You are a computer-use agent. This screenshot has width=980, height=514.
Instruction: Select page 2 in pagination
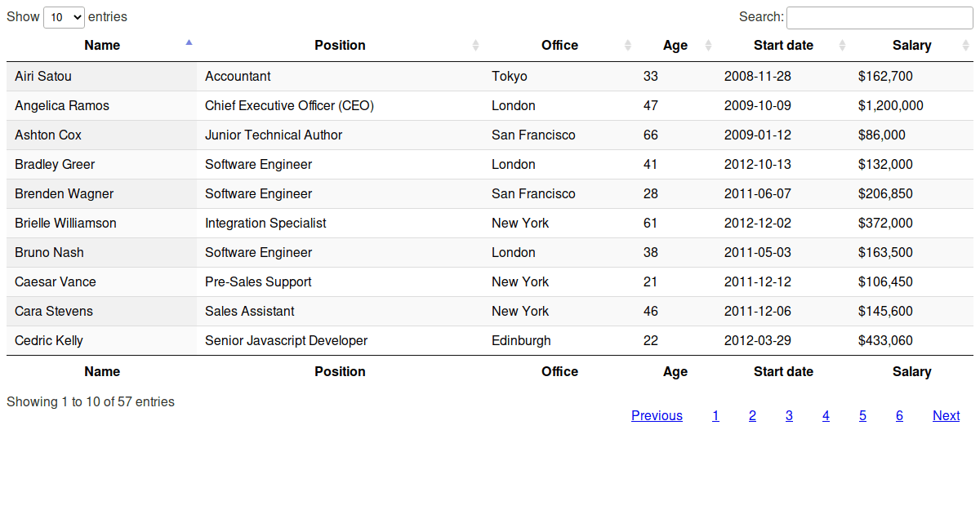click(752, 416)
